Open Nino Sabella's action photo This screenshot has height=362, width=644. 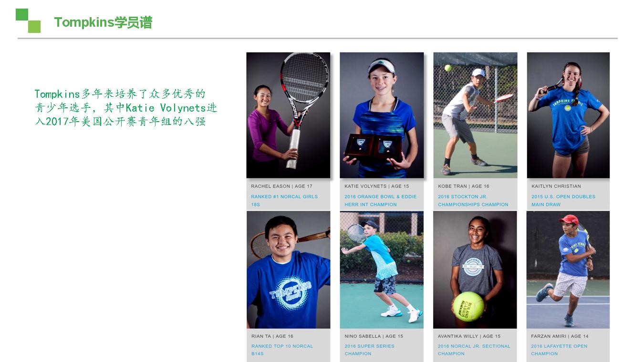[382, 269]
